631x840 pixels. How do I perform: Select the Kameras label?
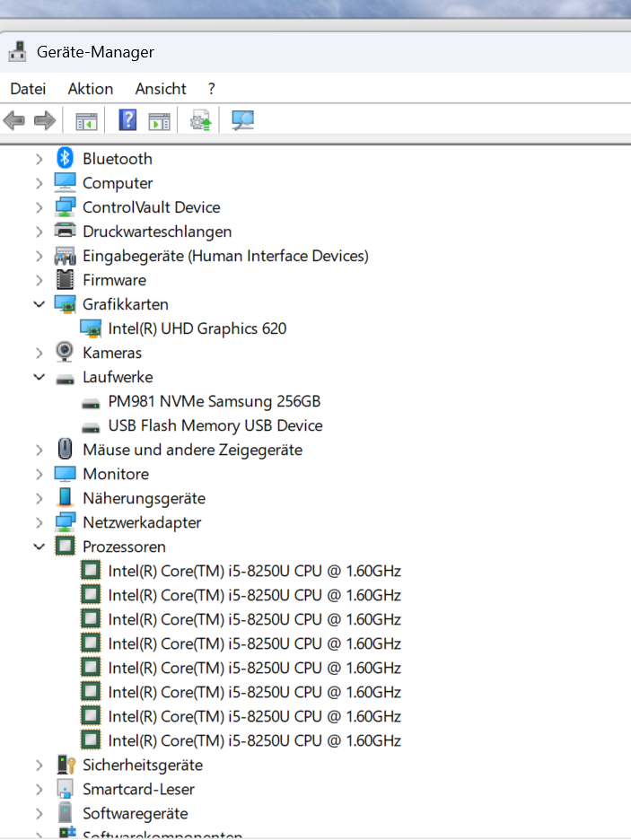click(x=112, y=353)
